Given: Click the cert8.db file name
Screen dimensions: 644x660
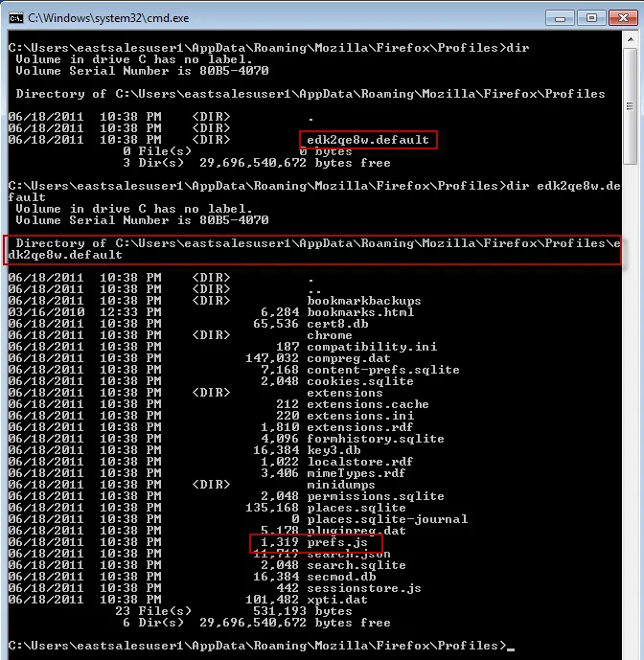Looking at the screenshot, I should (x=337, y=324).
